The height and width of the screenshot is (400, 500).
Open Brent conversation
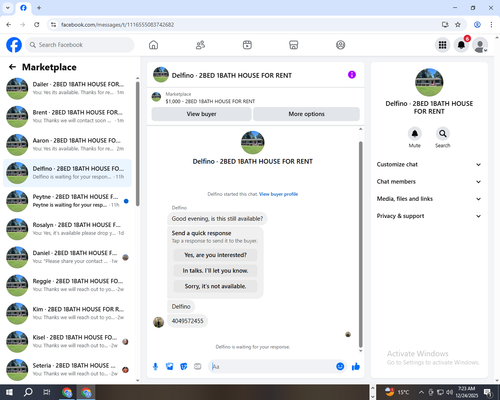(x=67, y=117)
